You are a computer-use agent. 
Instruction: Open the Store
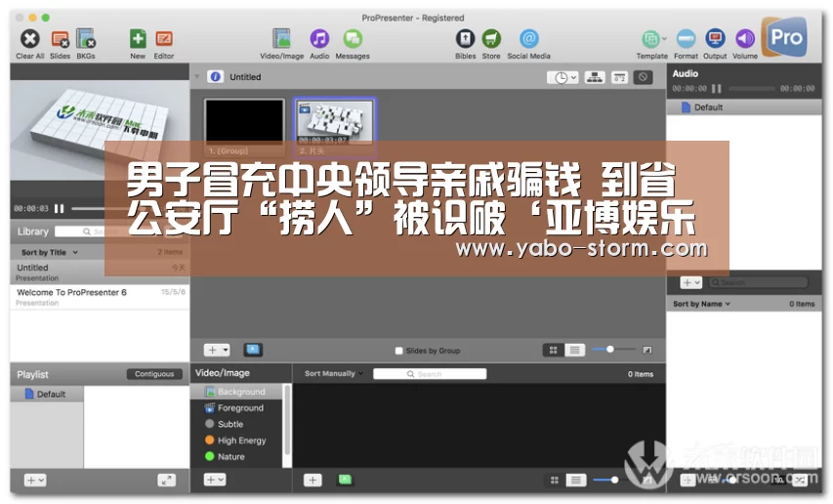[491, 39]
